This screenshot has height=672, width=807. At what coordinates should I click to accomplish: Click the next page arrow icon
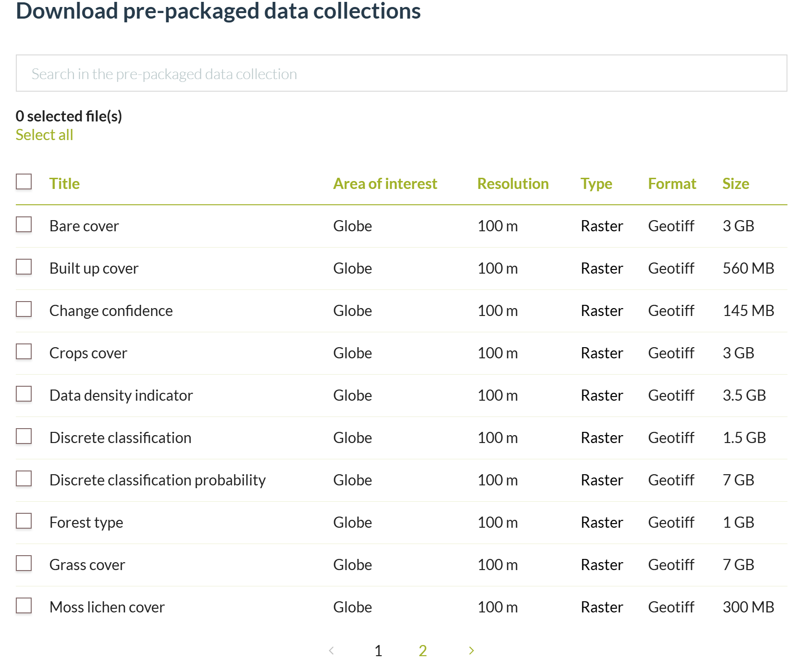click(x=471, y=651)
